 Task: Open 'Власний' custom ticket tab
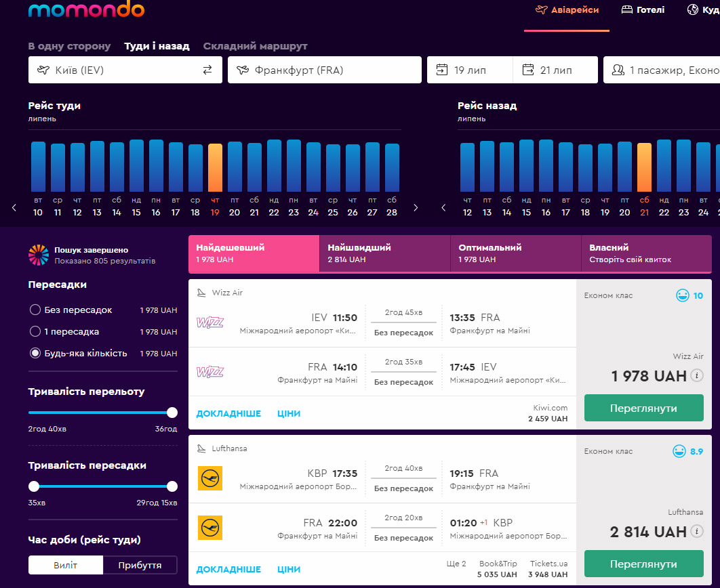[x=647, y=253]
